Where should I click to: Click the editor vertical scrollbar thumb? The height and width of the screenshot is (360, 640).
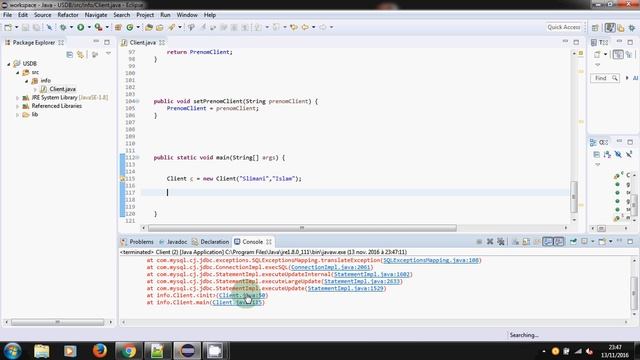[574, 197]
